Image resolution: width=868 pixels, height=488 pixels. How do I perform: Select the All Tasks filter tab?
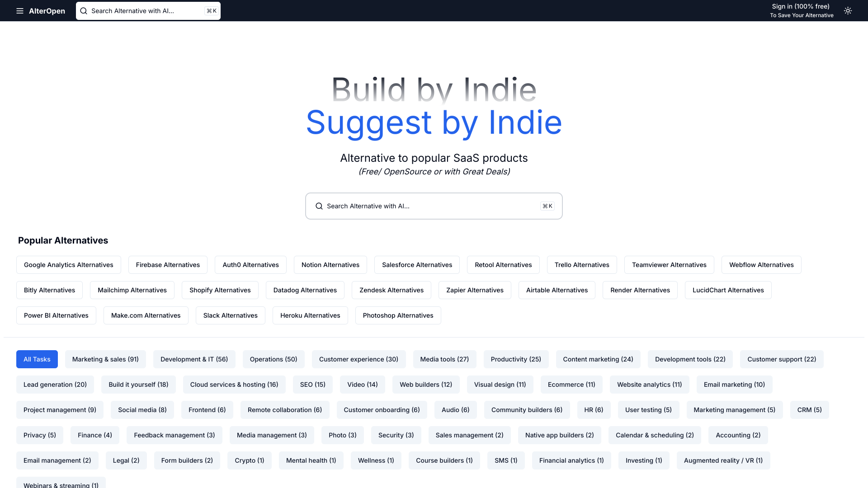point(37,359)
